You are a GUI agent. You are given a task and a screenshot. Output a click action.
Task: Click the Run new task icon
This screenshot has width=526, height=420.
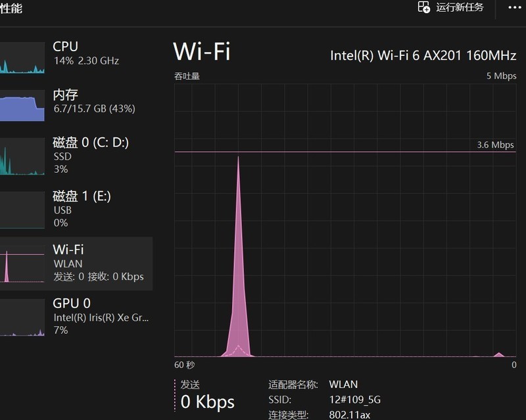[x=424, y=7]
